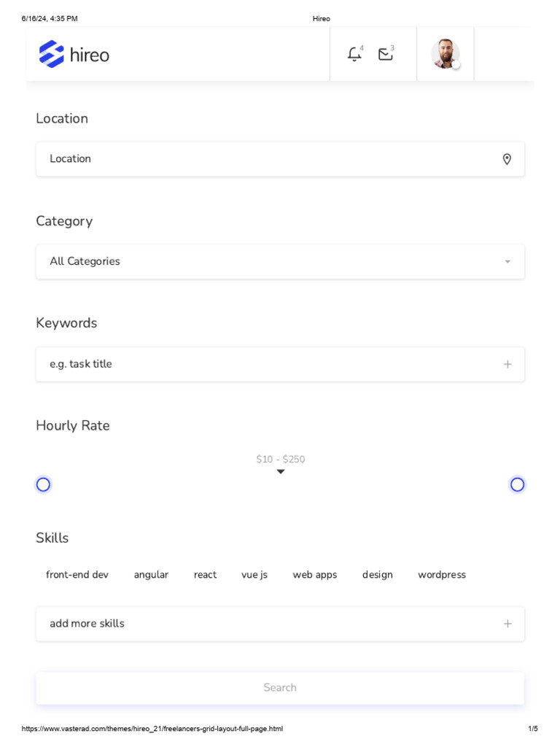Click the Hireo logo
The width and height of the screenshot is (560, 747).
(74, 54)
